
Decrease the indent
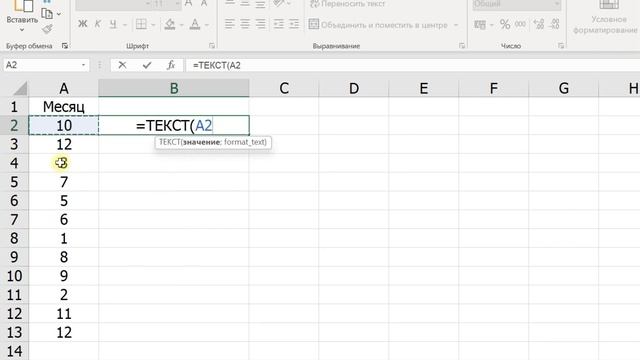(x=278, y=24)
